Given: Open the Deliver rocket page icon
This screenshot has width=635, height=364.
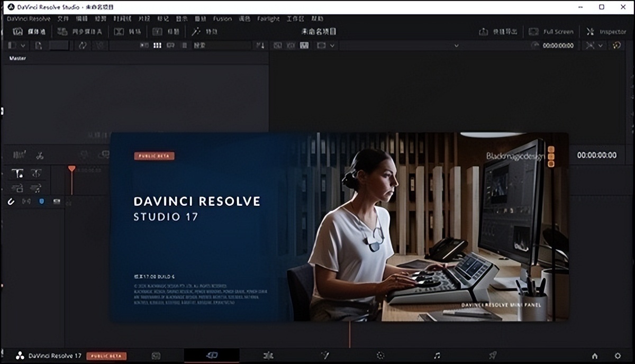Looking at the screenshot, I should click(x=493, y=356).
